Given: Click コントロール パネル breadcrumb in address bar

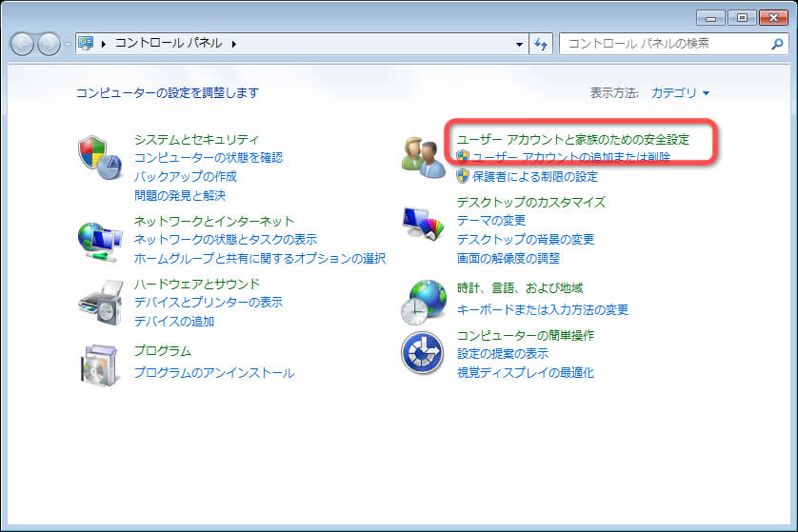Looking at the screenshot, I should pos(169,43).
